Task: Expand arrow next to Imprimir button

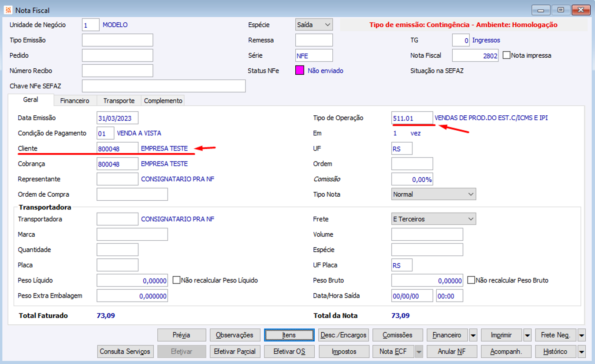Action: click(528, 335)
